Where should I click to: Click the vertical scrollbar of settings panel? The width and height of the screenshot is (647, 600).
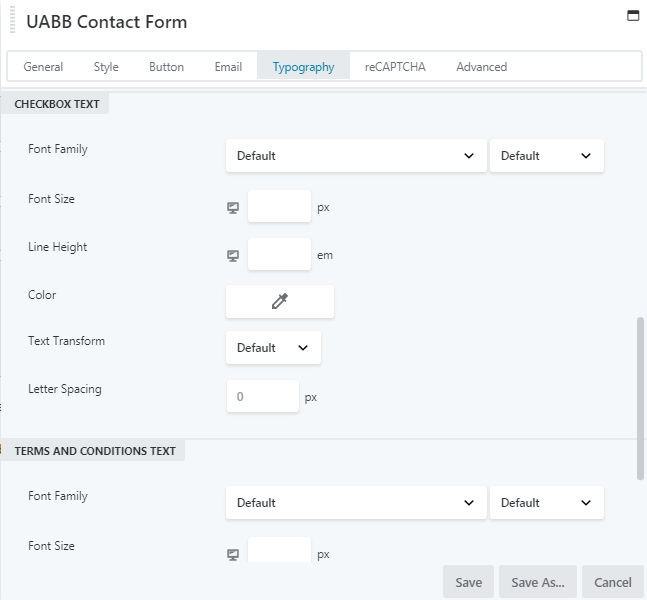coord(640,398)
